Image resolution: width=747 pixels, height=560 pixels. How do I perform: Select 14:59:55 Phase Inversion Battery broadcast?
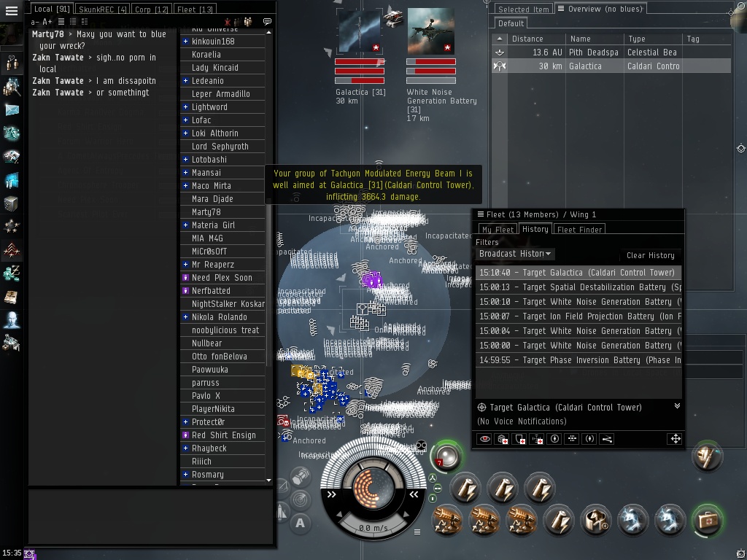(578, 360)
